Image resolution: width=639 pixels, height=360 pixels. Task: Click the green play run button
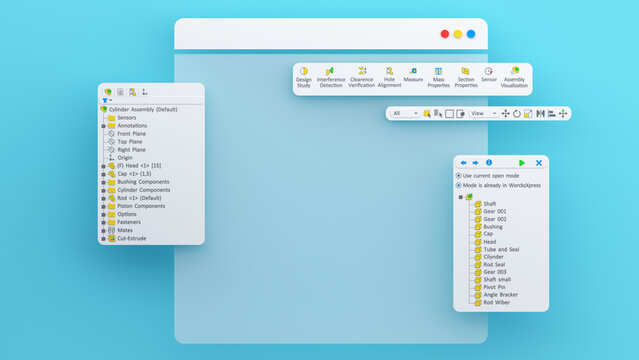522,163
